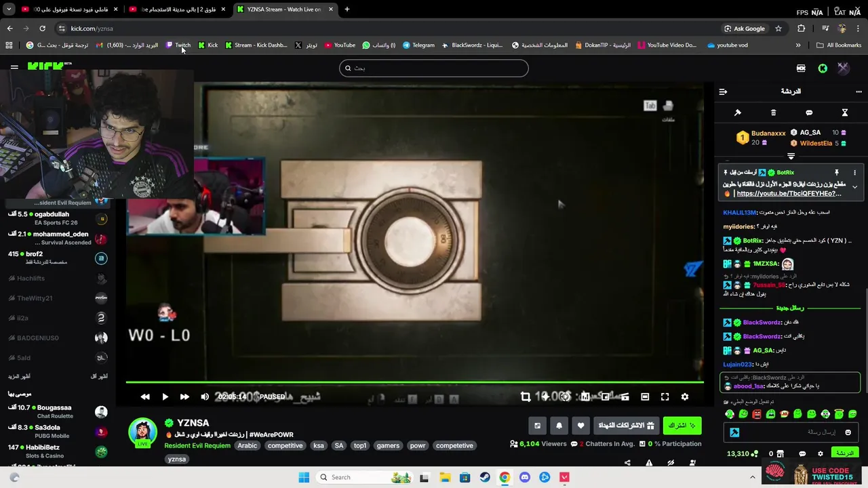Switch to the second YouTube browser tab
Viewport: 868px width, 488px height.
177,9
